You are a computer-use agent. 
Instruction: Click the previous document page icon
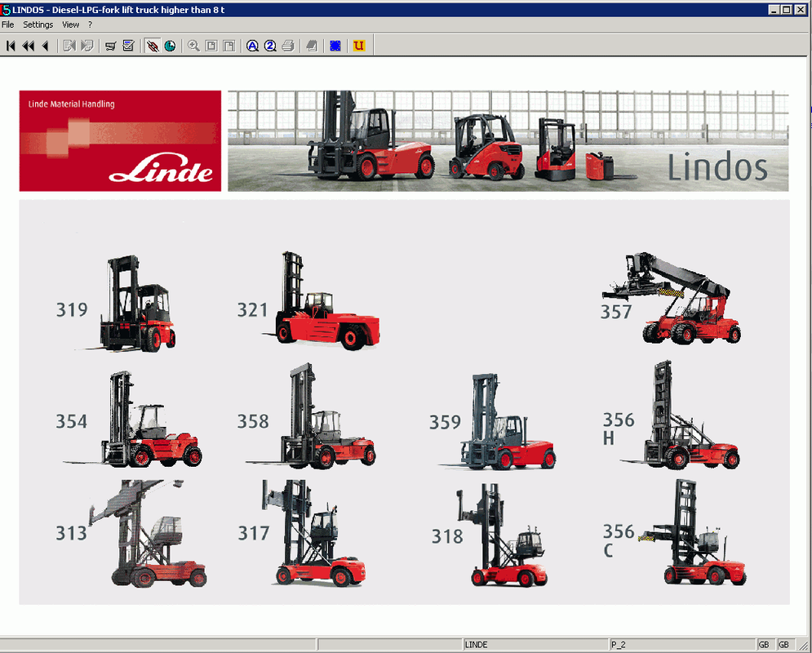69,46
